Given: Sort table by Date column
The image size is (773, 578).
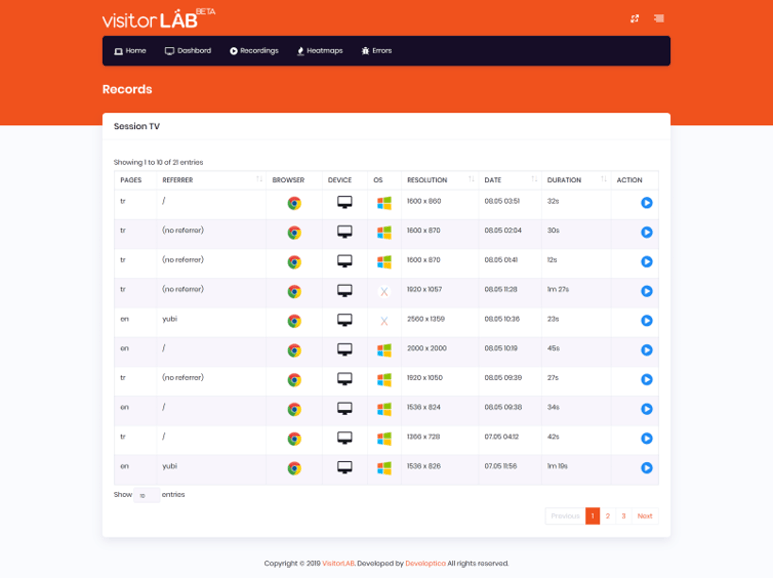Looking at the screenshot, I should point(535,180).
